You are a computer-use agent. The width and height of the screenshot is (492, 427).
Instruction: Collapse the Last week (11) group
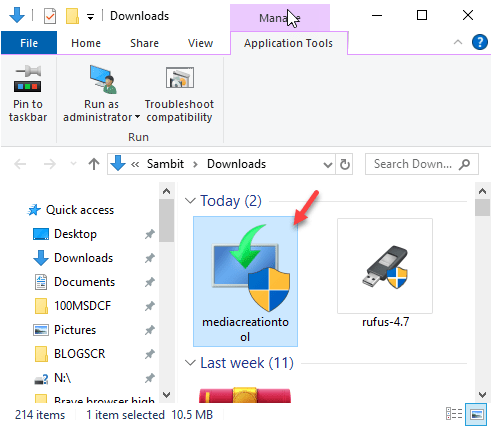pos(190,363)
